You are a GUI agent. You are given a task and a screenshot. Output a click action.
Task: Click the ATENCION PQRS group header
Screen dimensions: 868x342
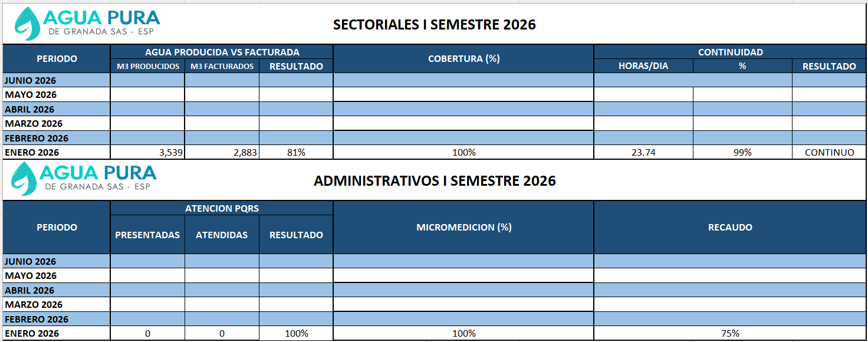(222, 208)
